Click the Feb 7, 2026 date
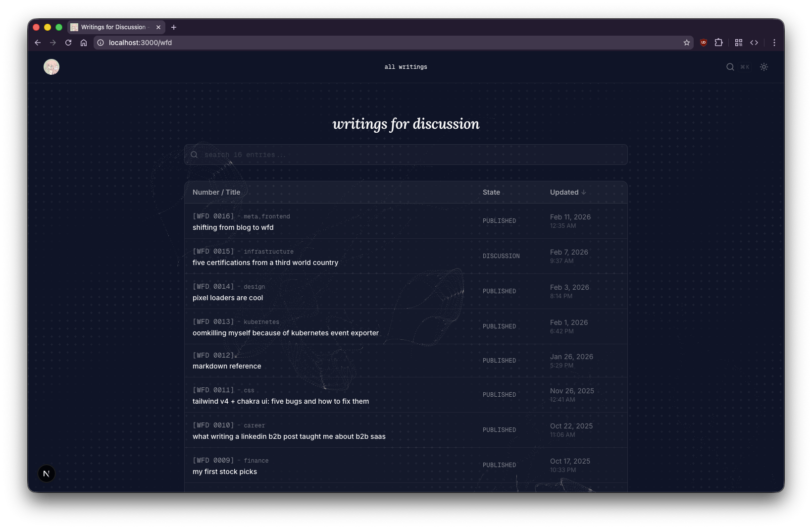Viewport: 812px width, 529px height. point(569,252)
